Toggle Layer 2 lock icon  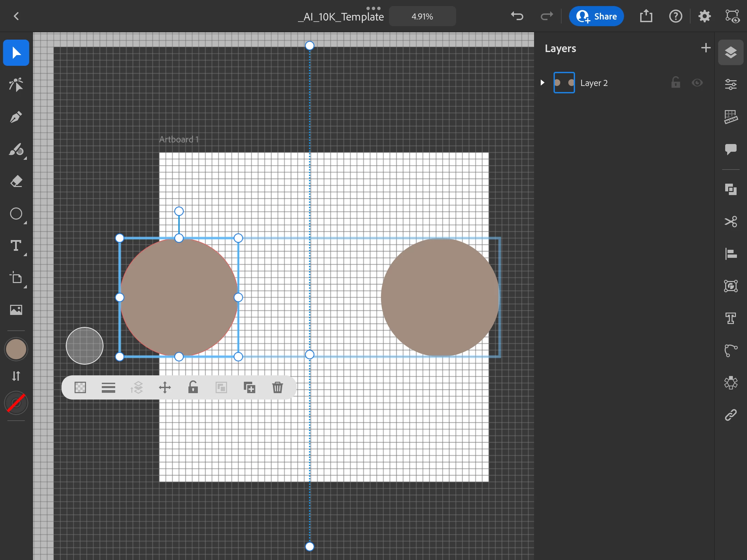[x=675, y=83]
